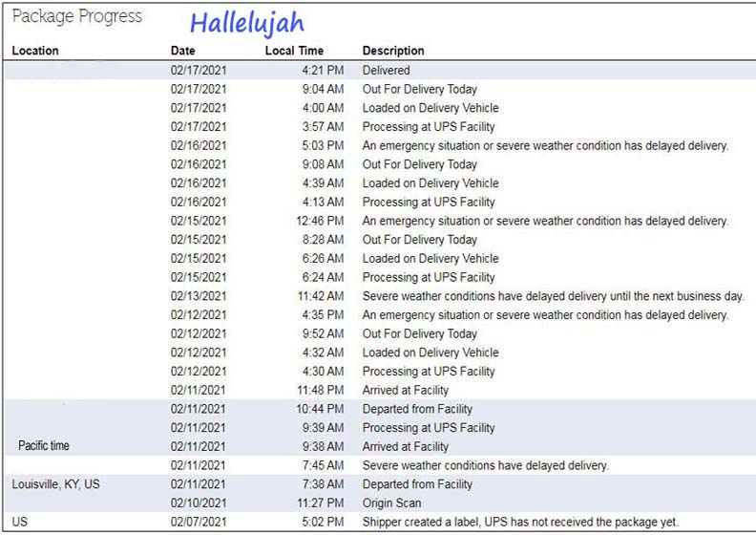Click the "Shipper created a label" description
Screen dimensions: 756x535
(520, 522)
